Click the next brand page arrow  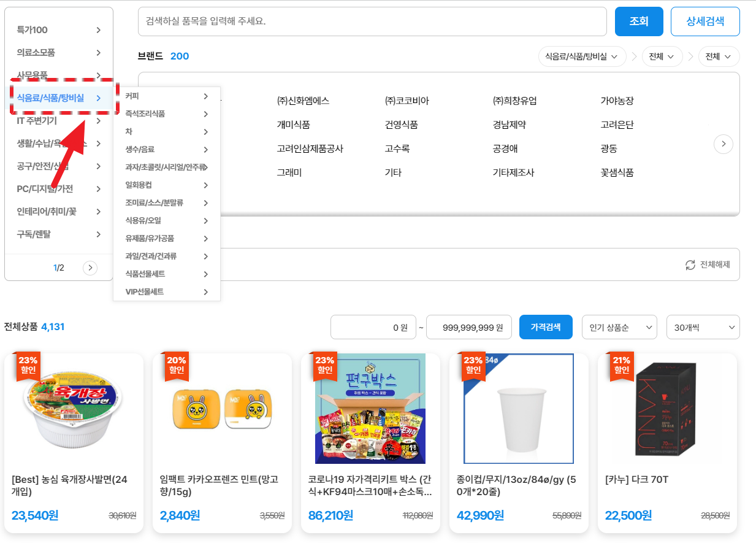point(724,144)
